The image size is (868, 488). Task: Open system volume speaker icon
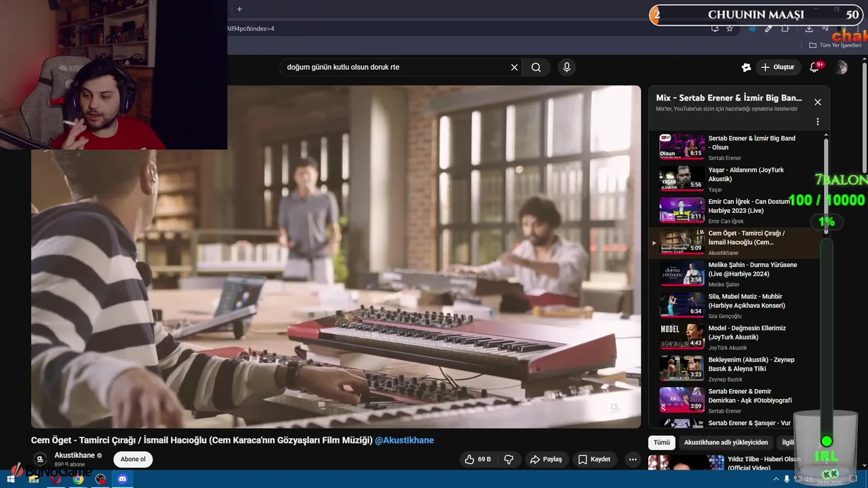pyautogui.click(x=808, y=479)
